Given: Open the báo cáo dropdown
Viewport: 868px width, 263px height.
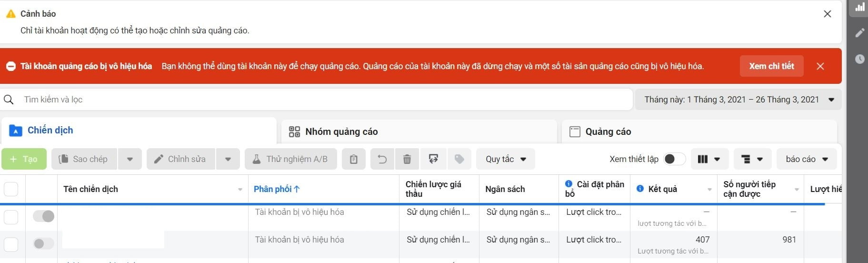Looking at the screenshot, I should pyautogui.click(x=807, y=159).
